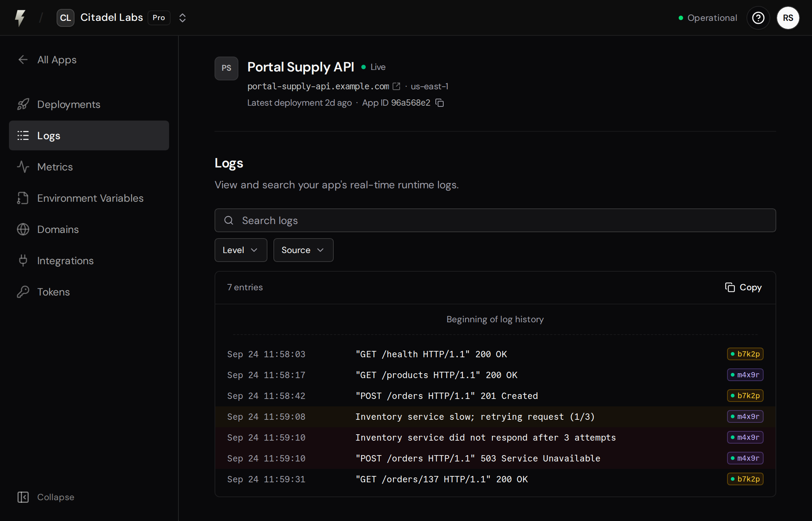The width and height of the screenshot is (812, 521).
Task: Click the lightning bolt logo icon
Action: click(x=20, y=18)
